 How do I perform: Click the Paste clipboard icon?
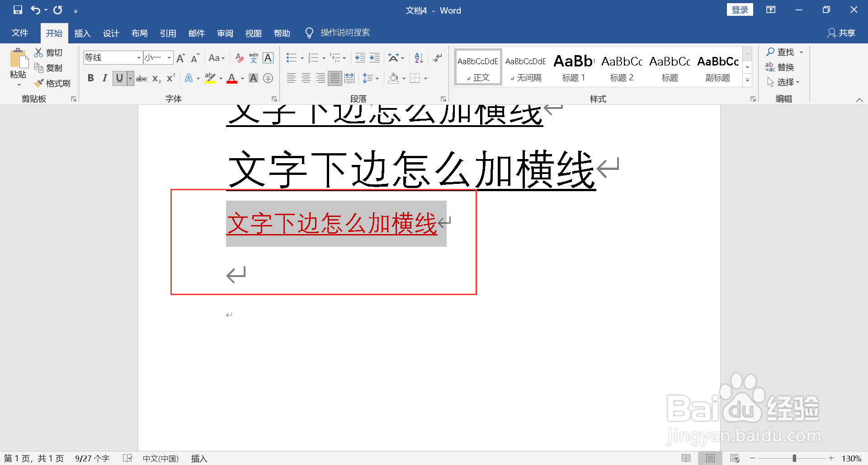tap(18, 59)
